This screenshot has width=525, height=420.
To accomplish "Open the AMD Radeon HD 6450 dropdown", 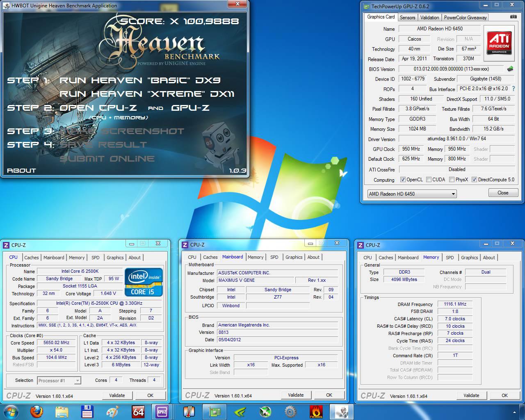I will [x=412, y=194].
